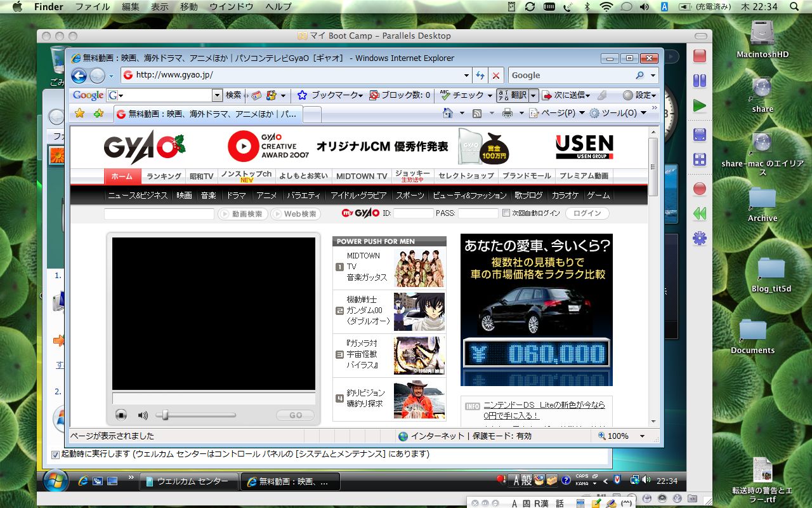Open the search provider dropdown arrow
812x508 pixels.
[x=653, y=76]
